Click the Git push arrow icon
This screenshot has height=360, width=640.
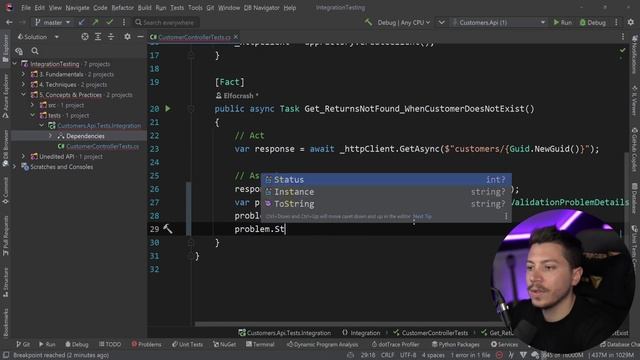(96, 22)
